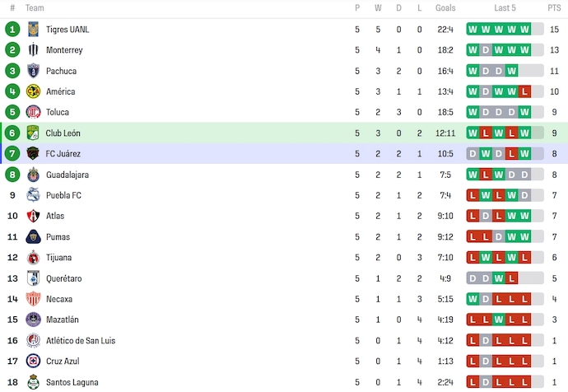Click the Pachuca team crest
568x392 pixels.
pyautogui.click(x=34, y=71)
